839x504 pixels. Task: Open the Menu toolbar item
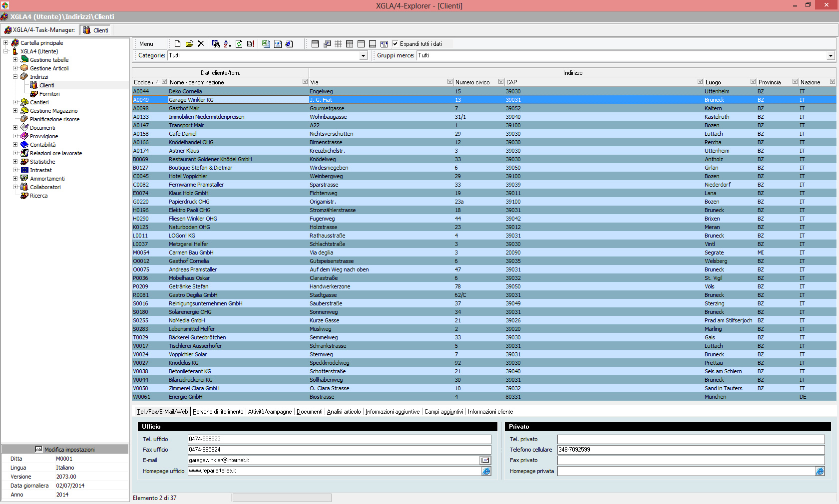146,44
